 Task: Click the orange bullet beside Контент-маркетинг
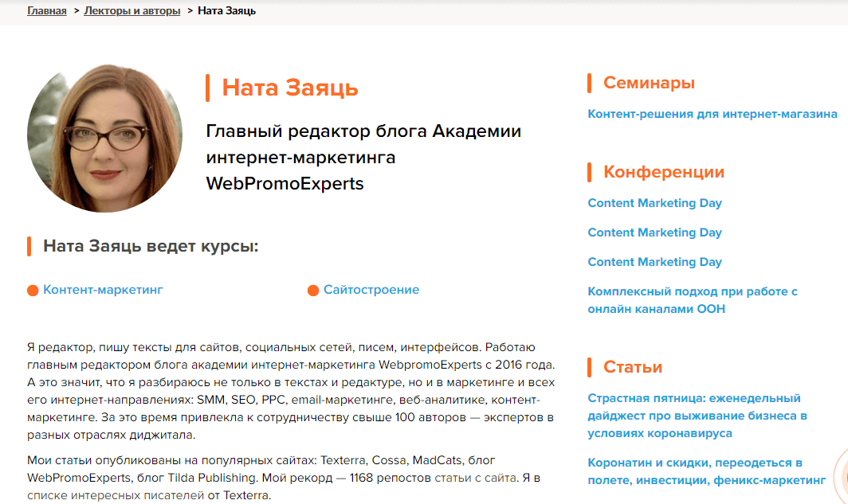(x=33, y=291)
